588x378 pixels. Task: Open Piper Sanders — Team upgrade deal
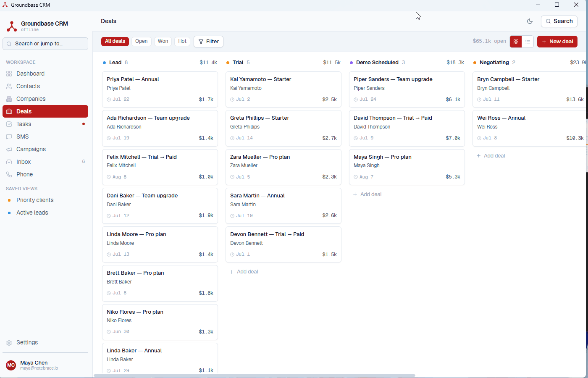click(407, 89)
